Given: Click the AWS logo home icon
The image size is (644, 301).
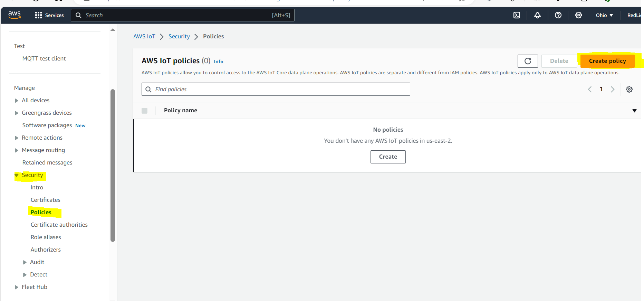Looking at the screenshot, I should 15,15.
